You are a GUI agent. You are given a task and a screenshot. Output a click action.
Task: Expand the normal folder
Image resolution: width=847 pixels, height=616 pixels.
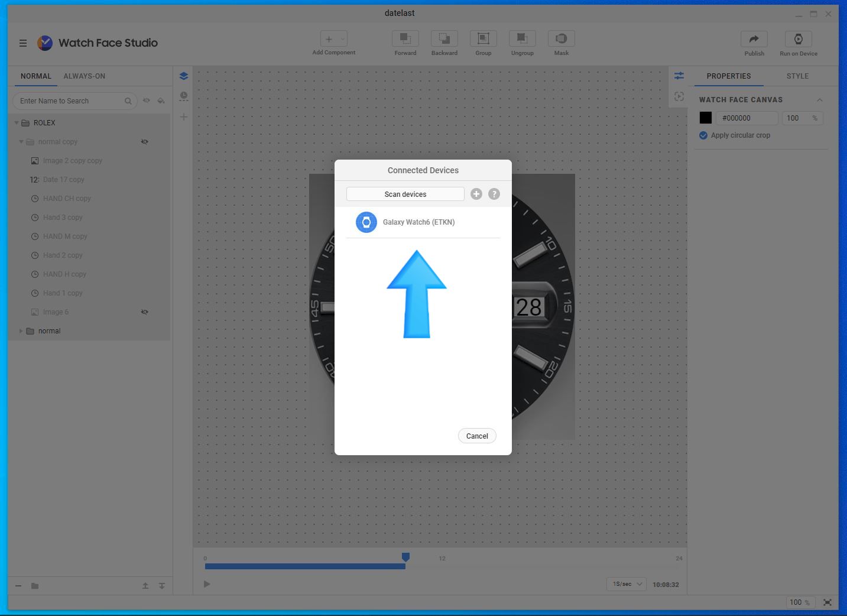point(21,331)
